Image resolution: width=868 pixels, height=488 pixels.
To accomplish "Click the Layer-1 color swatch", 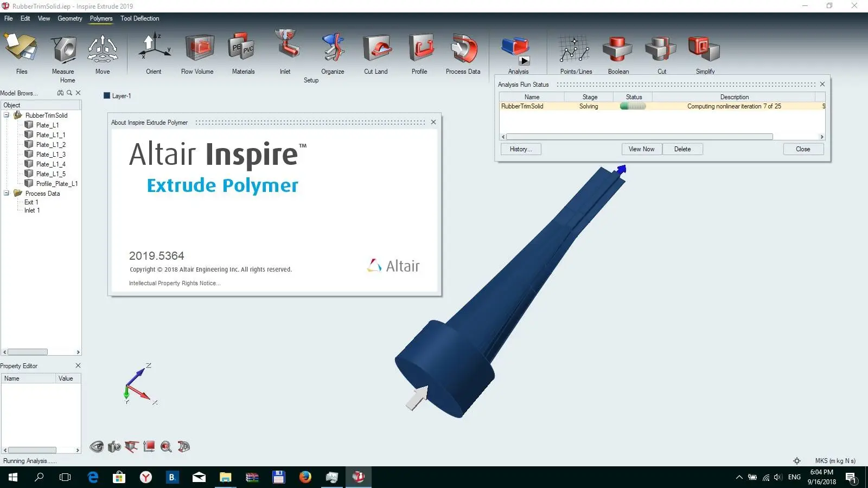I will point(107,96).
